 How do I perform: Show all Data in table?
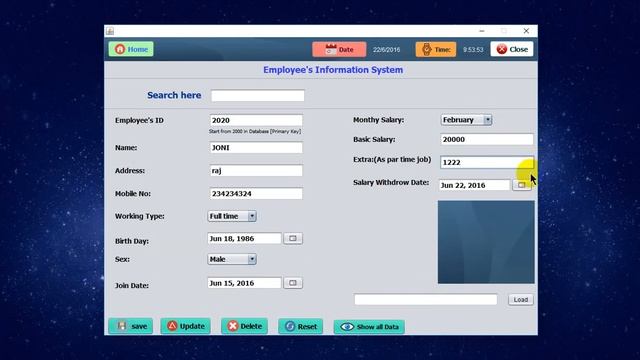click(369, 327)
